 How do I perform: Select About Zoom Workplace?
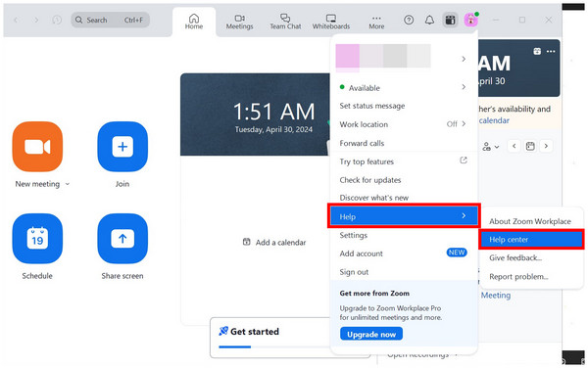530,221
